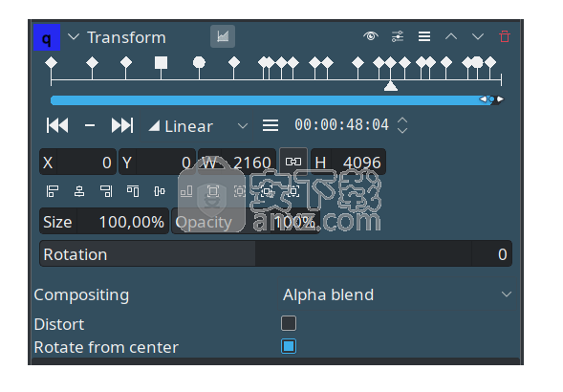This screenshot has height=392, width=563.
Task: Align left edge icon
Action: click(x=53, y=191)
